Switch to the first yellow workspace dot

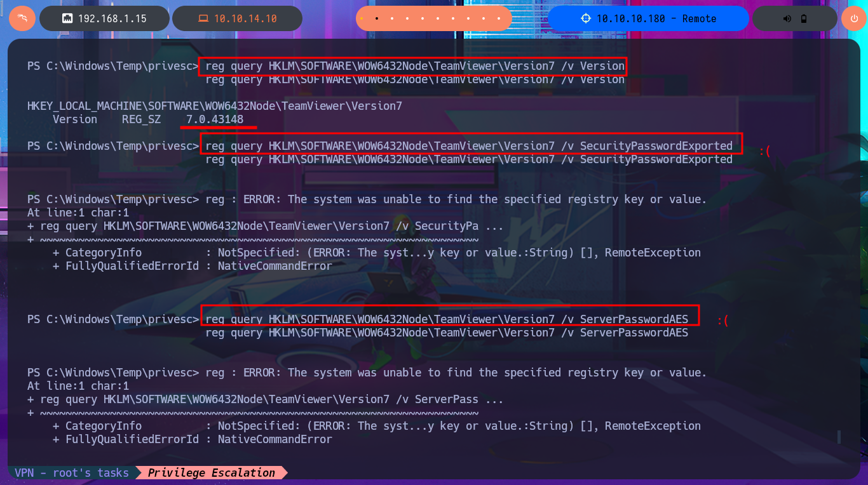[362, 19]
